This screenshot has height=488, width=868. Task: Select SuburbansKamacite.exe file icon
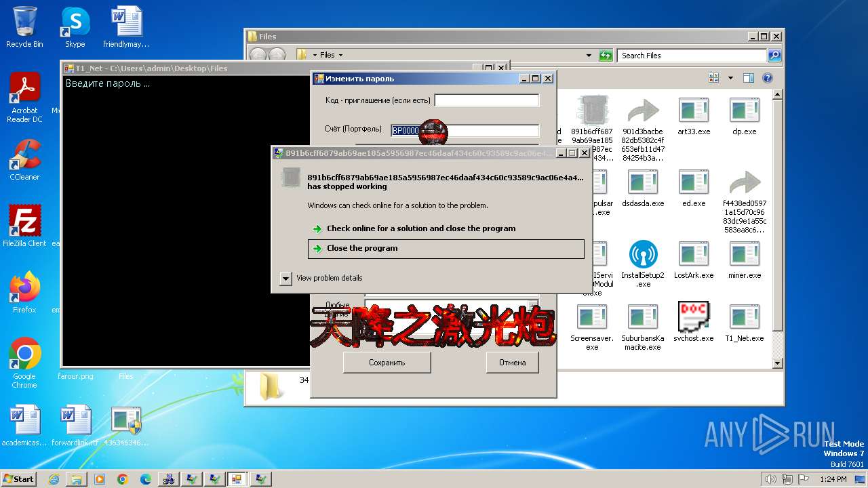pyautogui.click(x=643, y=327)
